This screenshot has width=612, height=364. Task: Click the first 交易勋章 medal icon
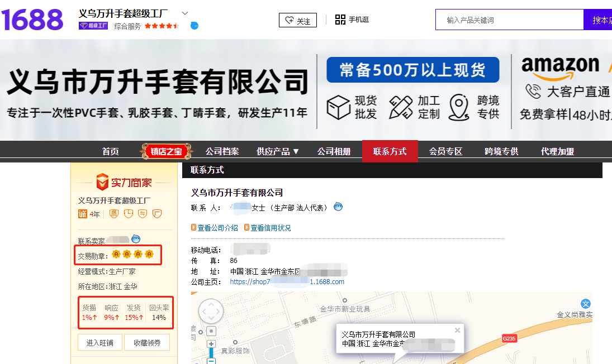pyautogui.click(x=116, y=255)
